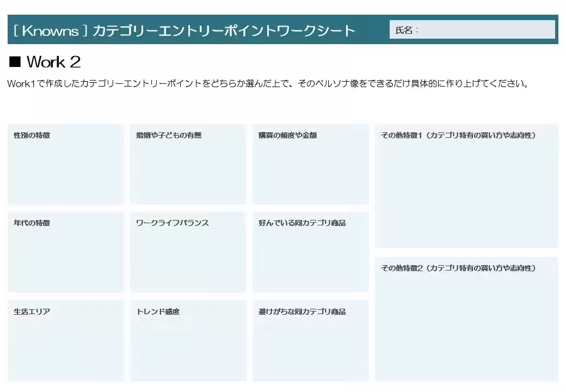Select the 好んでいる同カテゴリ商品 box
The width and height of the screenshot is (566, 392).
(310, 252)
